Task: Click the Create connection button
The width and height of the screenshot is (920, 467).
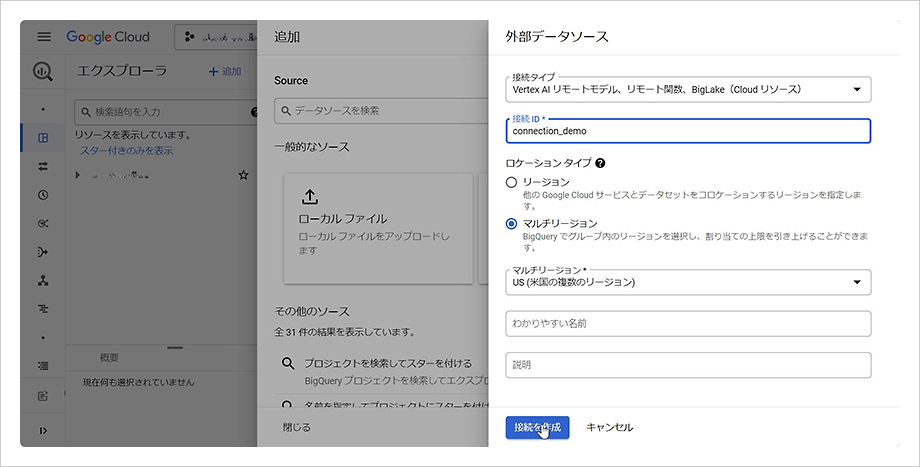Action: click(x=537, y=427)
